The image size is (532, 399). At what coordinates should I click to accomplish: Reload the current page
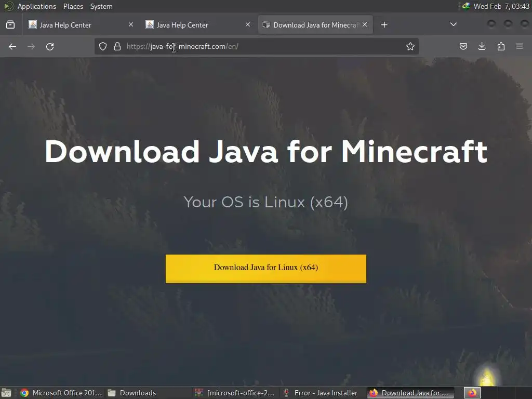point(50,46)
